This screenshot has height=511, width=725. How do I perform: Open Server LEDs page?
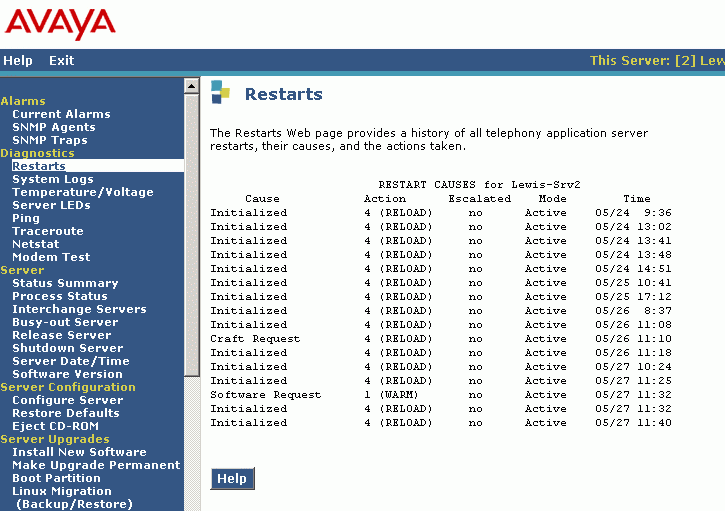pyautogui.click(x=51, y=205)
